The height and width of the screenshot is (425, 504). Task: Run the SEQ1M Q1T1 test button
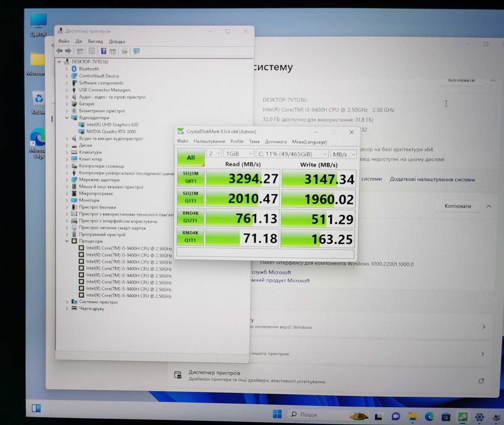(191, 198)
